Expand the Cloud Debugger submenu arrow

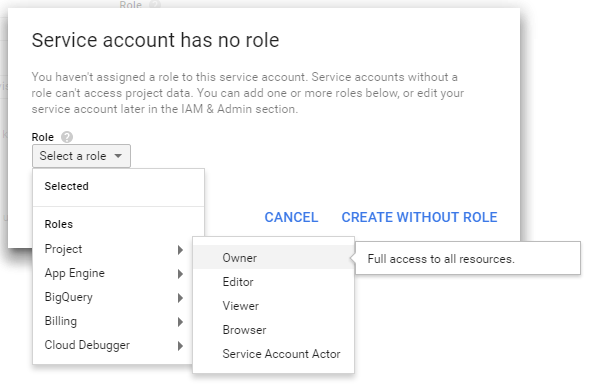click(180, 346)
